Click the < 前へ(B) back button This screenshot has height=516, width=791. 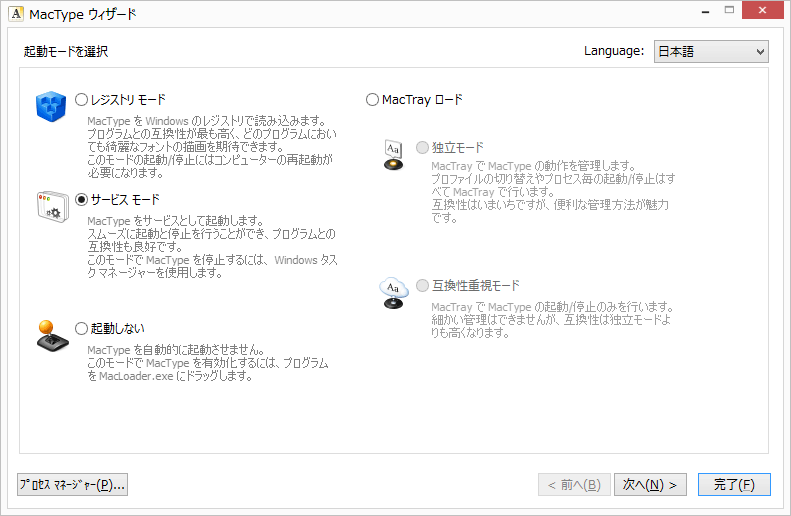[x=574, y=485]
